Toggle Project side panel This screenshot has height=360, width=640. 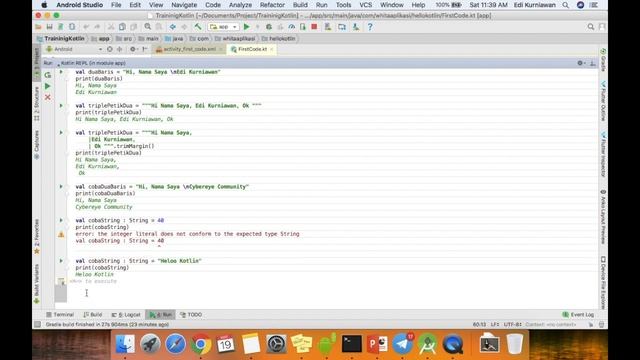[37, 62]
